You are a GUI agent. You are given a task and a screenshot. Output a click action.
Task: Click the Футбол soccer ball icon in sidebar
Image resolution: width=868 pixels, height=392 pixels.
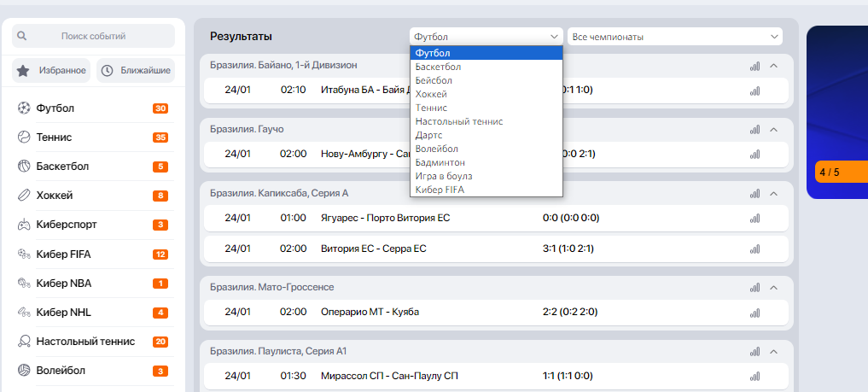pos(23,108)
